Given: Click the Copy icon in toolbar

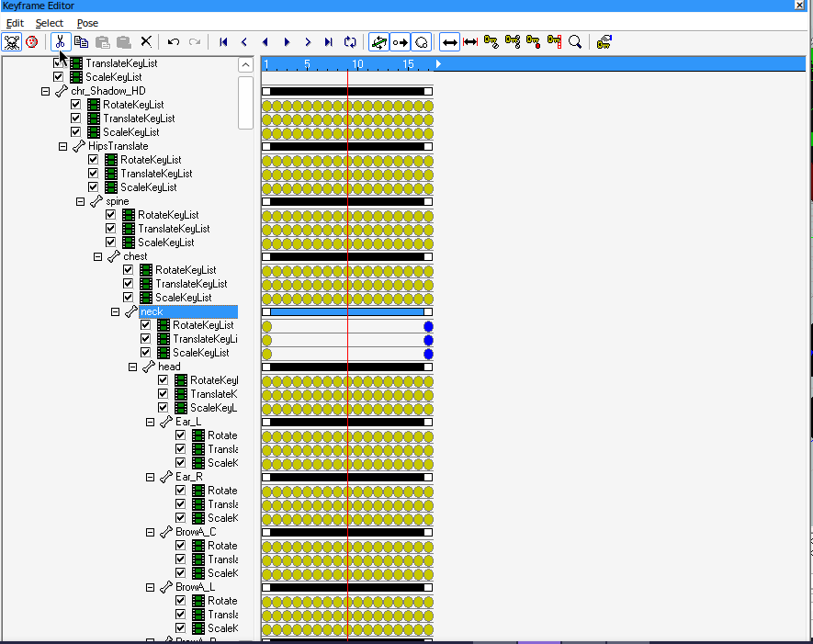Looking at the screenshot, I should point(81,41).
